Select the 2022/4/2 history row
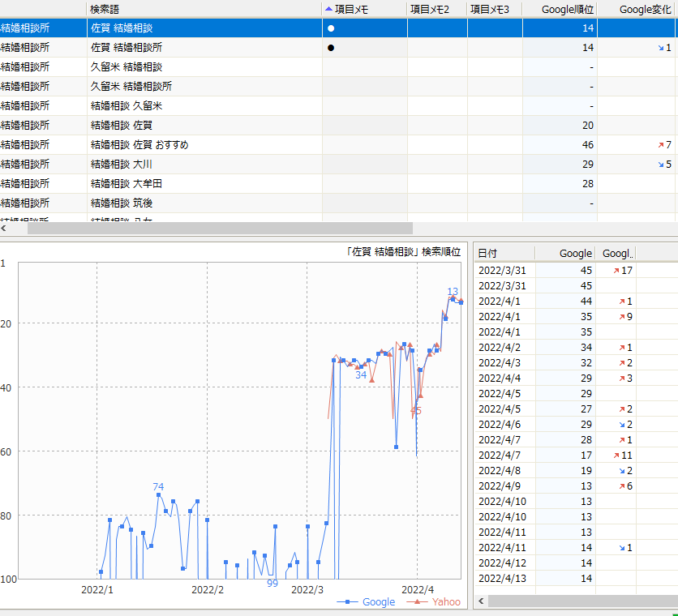 click(x=576, y=348)
